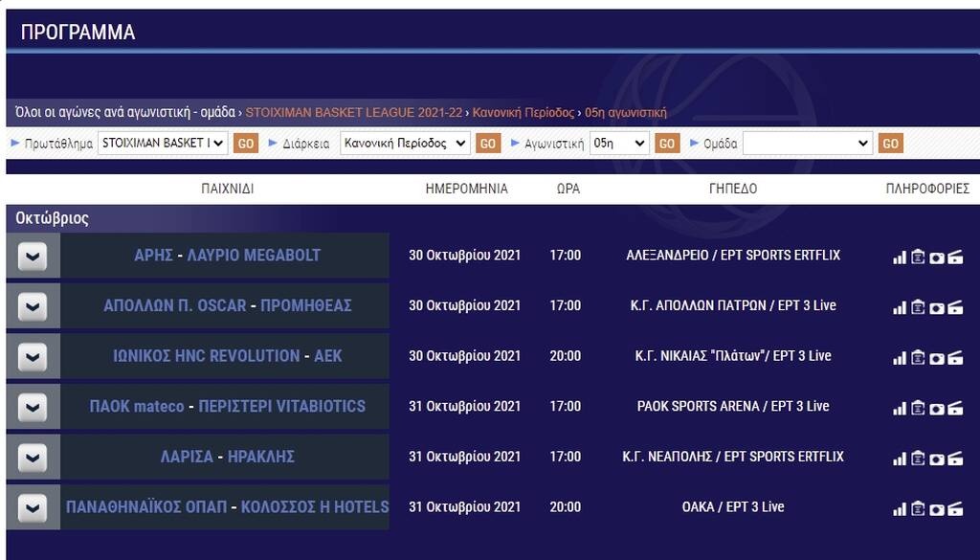980x560 pixels.
Task: Open camera photos icon for ΑΡΗΣ - ΛΑΥΡΙΟ game
Action: (x=936, y=258)
